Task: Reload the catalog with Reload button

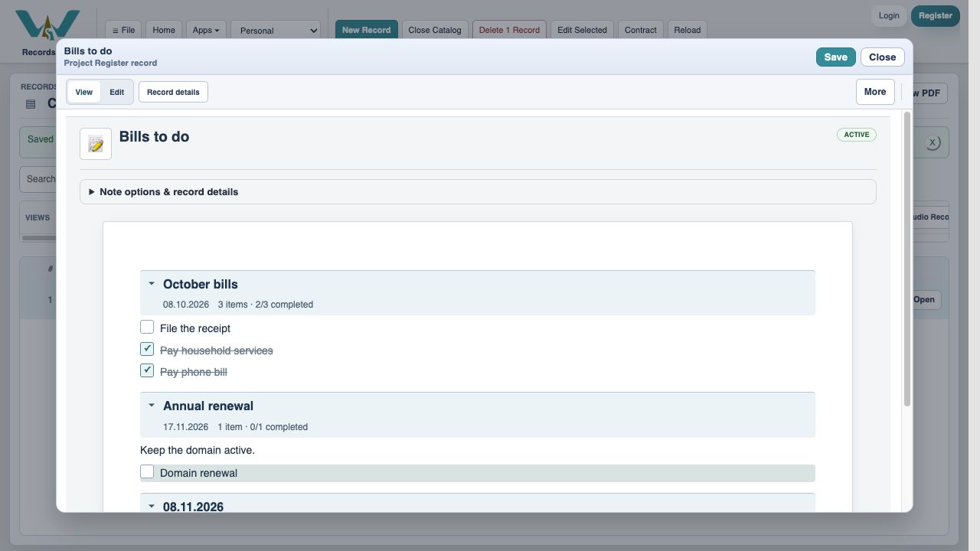Action: pos(688,31)
